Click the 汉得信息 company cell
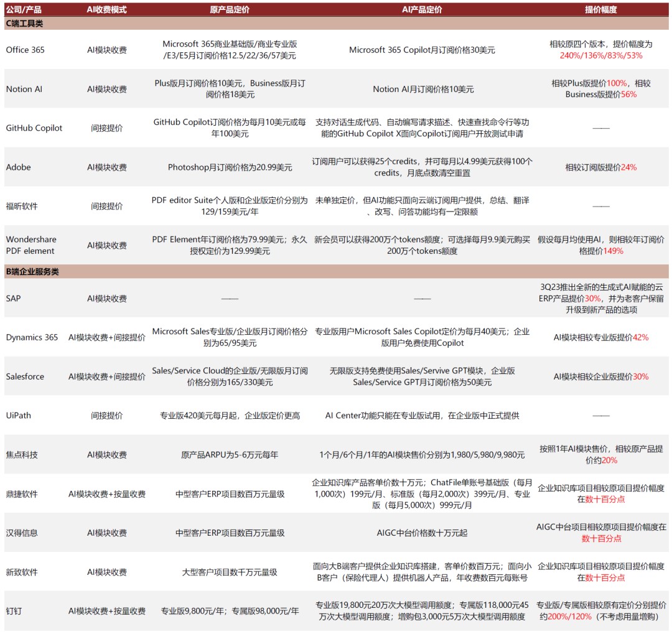The height and width of the screenshot is (634, 672). click(x=22, y=533)
